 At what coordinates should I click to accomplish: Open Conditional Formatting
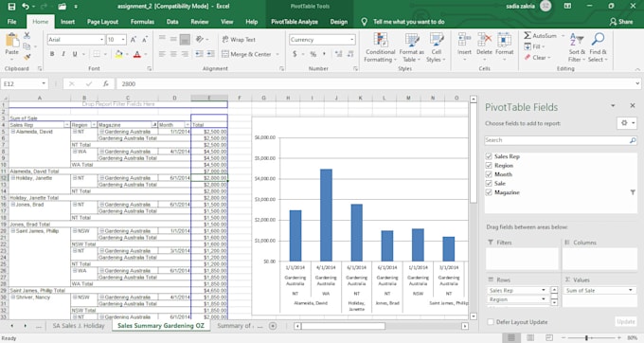coord(381,47)
